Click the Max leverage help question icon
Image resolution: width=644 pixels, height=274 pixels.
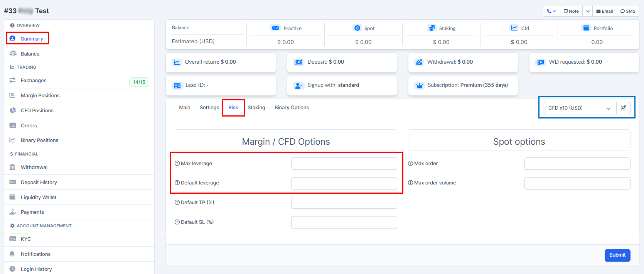pyautogui.click(x=177, y=164)
